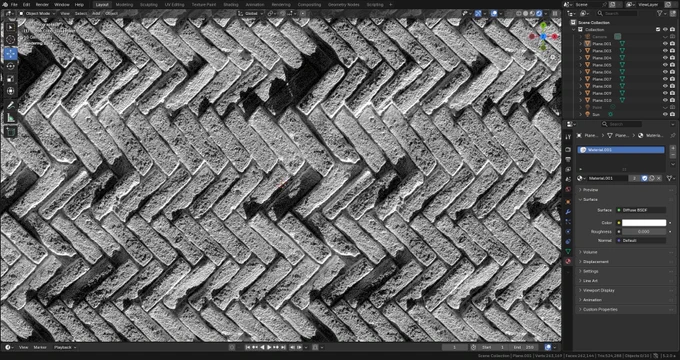Collapse the Collection tree row
The height and width of the screenshot is (360, 680).
574,29
